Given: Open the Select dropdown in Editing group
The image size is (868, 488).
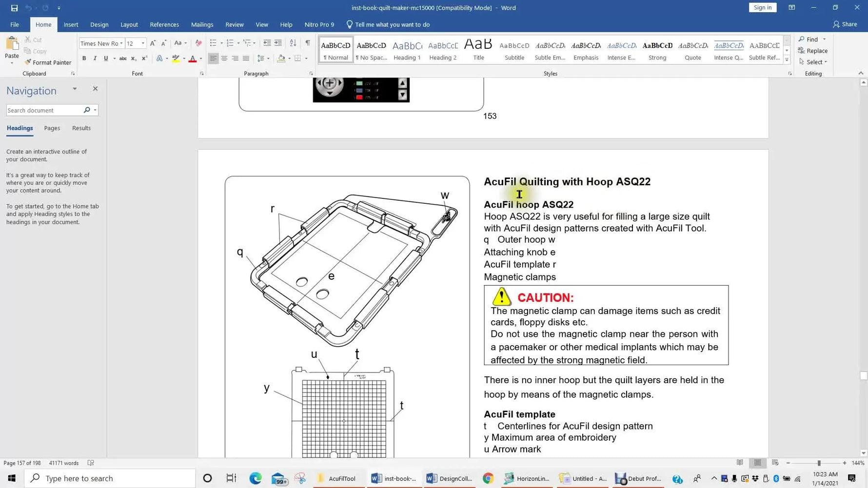Looking at the screenshot, I should (x=813, y=62).
